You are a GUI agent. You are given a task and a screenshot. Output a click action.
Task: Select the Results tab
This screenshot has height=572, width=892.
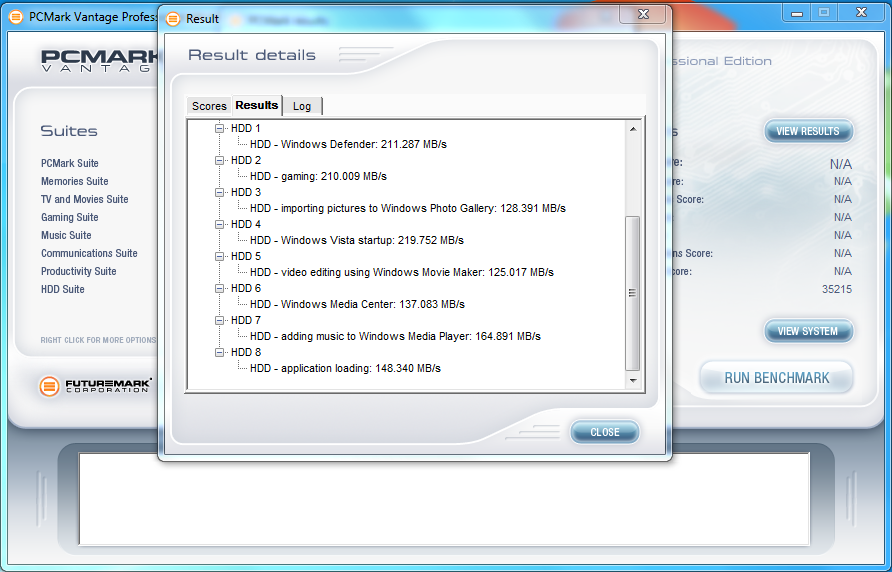(257, 105)
